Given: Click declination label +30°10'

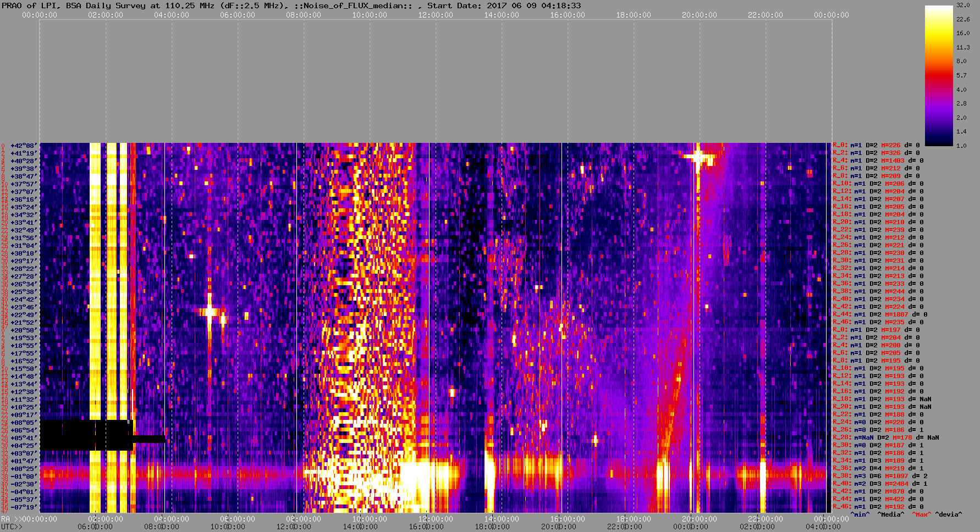Looking at the screenshot, I should point(24,253).
